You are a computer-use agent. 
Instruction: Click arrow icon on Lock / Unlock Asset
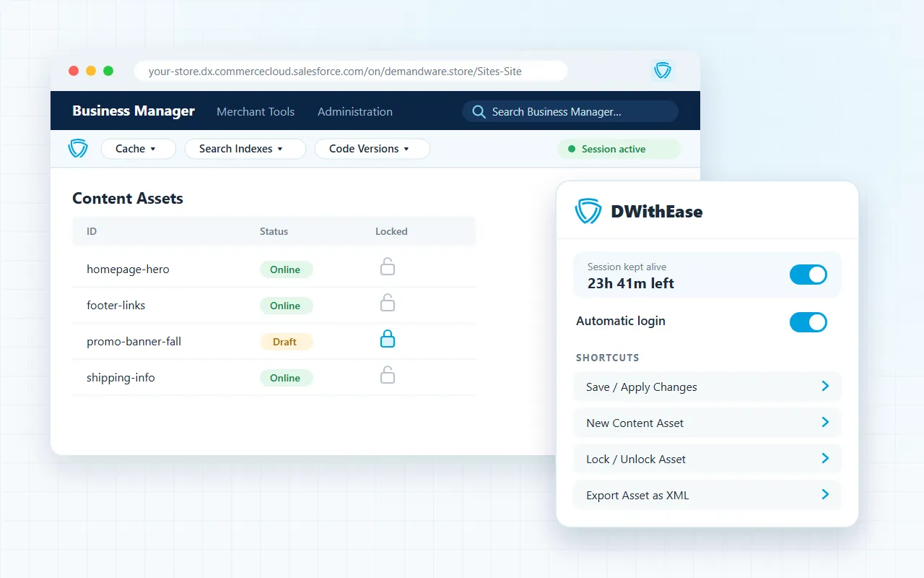click(825, 459)
